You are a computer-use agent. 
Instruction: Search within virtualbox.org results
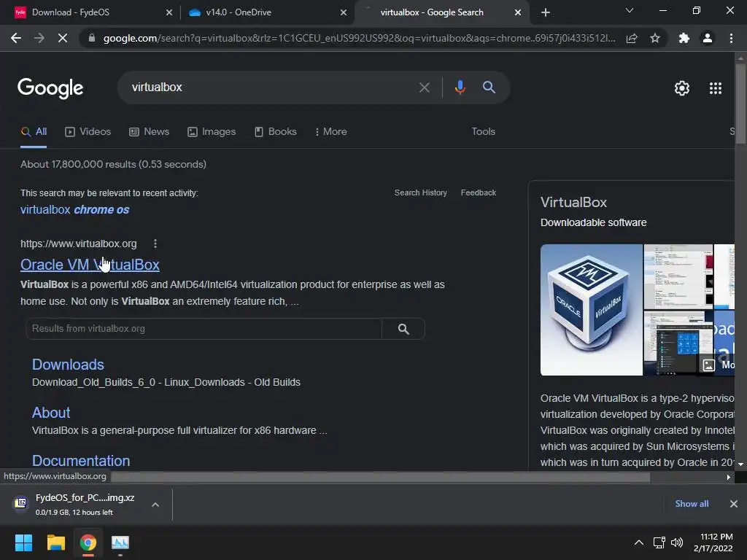click(x=403, y=329)
